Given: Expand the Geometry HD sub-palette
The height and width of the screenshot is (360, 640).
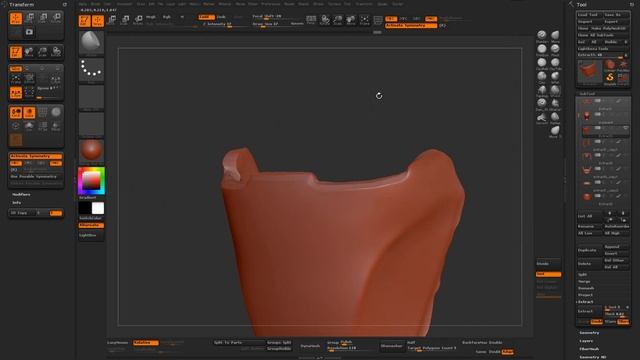Looking at the screenshot, I should pyautogui.click(x=592, y=357).
